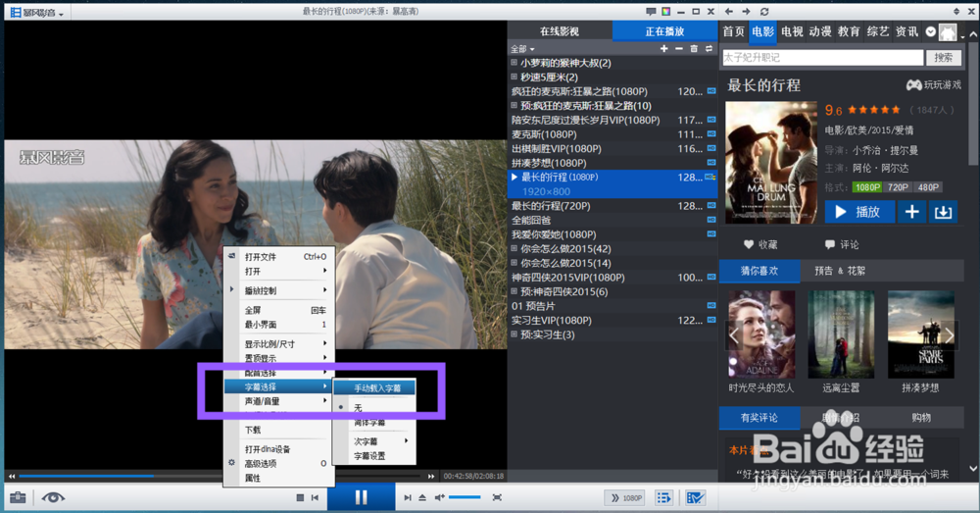Toggle the online content panel icon
The image size is (980, 513).
click(x=695, y=498)
